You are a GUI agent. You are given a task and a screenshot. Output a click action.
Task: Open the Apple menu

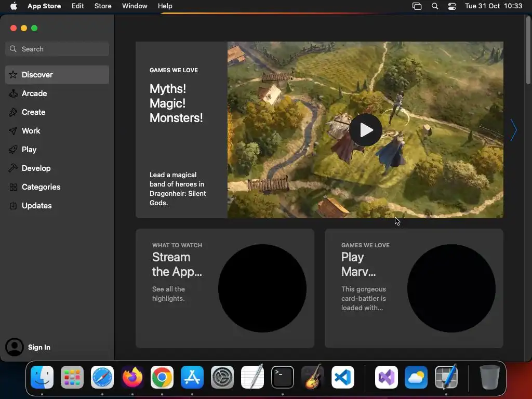click(14, 6)
